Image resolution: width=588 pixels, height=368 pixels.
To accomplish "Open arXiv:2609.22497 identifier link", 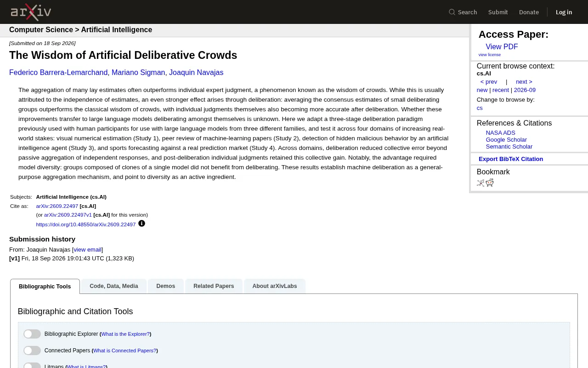I will coord(57,206).
